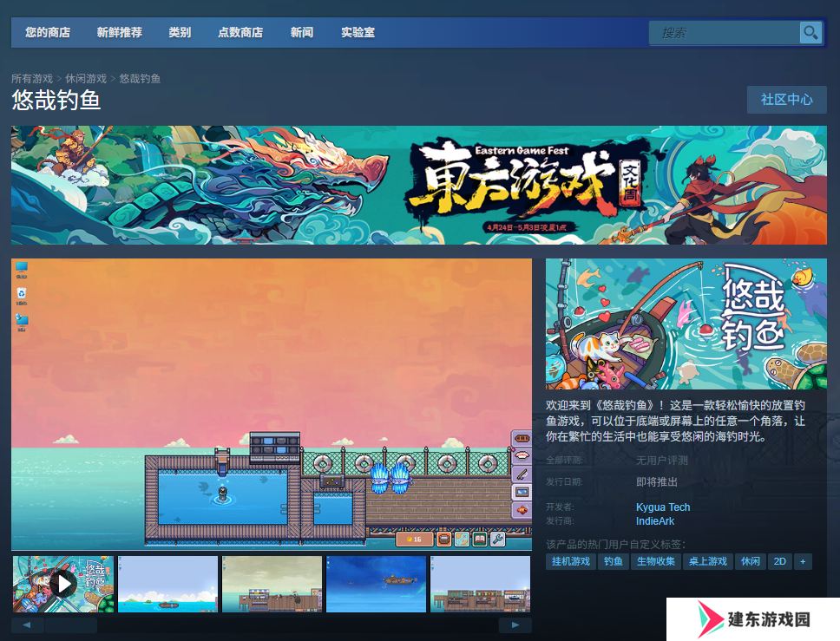The width and height of the screenshot is (840, 641).
Task: Click the 桌上游戏 tag
Action: coord(708,561)
